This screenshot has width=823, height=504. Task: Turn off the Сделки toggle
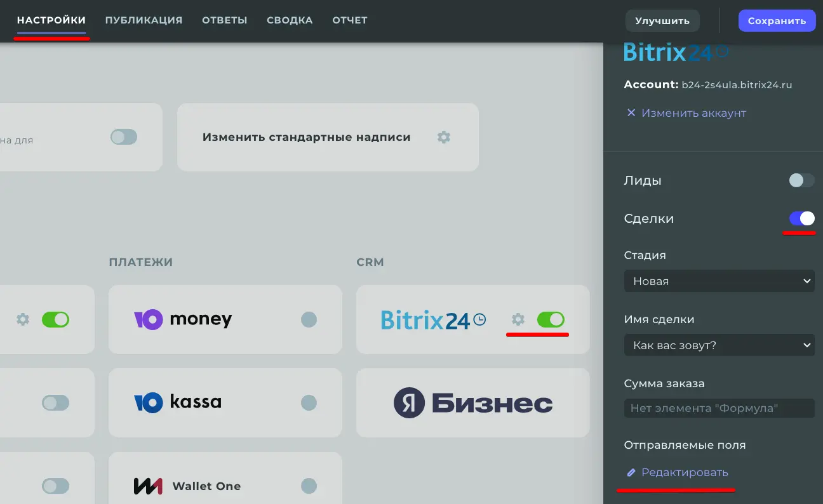[801, 218]
